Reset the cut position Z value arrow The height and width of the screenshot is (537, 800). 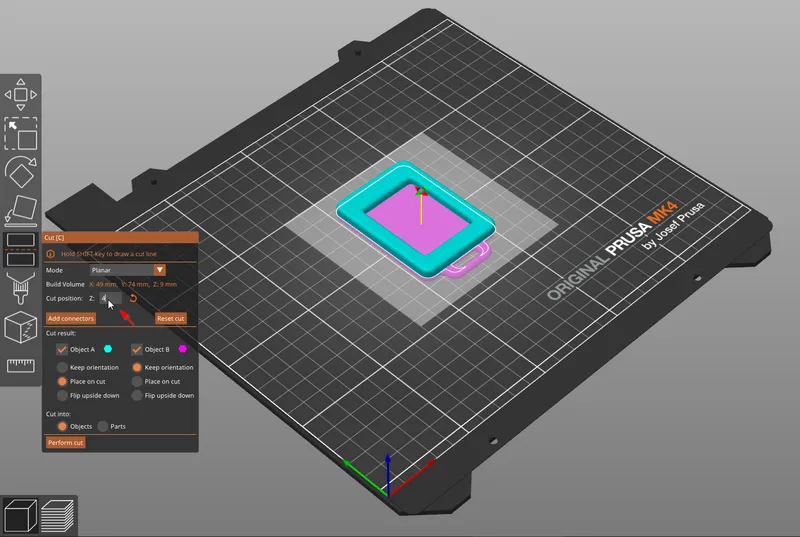point(133,298)
